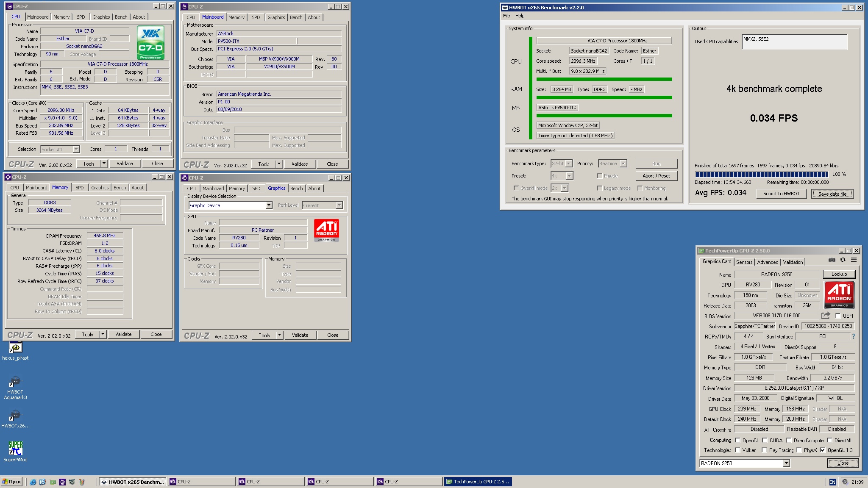Open the RADEON 9250 GPU selector dropdown
This screenshot has height=488, width=868.
[744, 463]
